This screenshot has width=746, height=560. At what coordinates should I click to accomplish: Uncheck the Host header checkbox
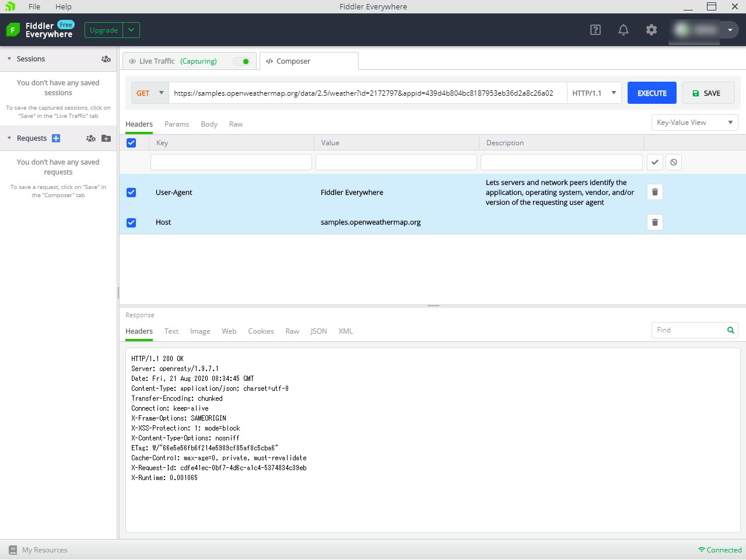131,222
